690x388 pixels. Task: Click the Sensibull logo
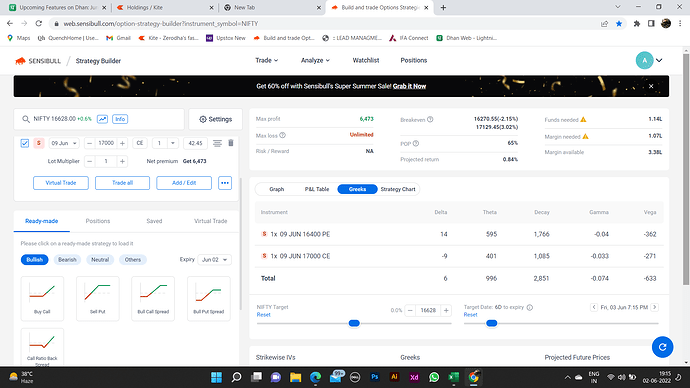(37, 61)
